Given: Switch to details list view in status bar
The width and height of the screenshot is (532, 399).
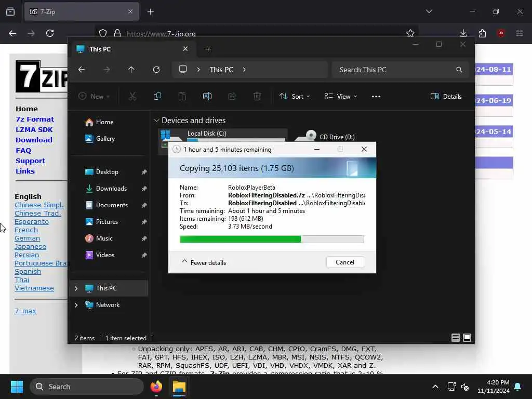Looking at the screenshot, I should tap(455, 338).
